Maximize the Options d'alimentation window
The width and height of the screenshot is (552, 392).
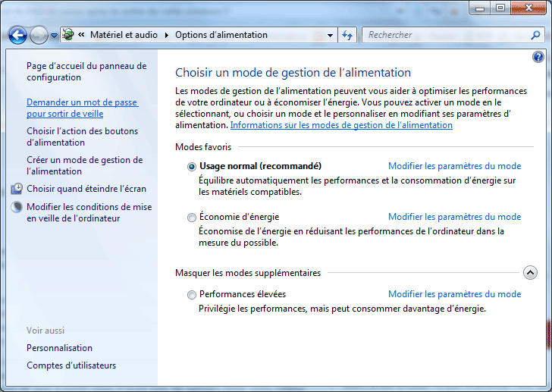point(500,8)
